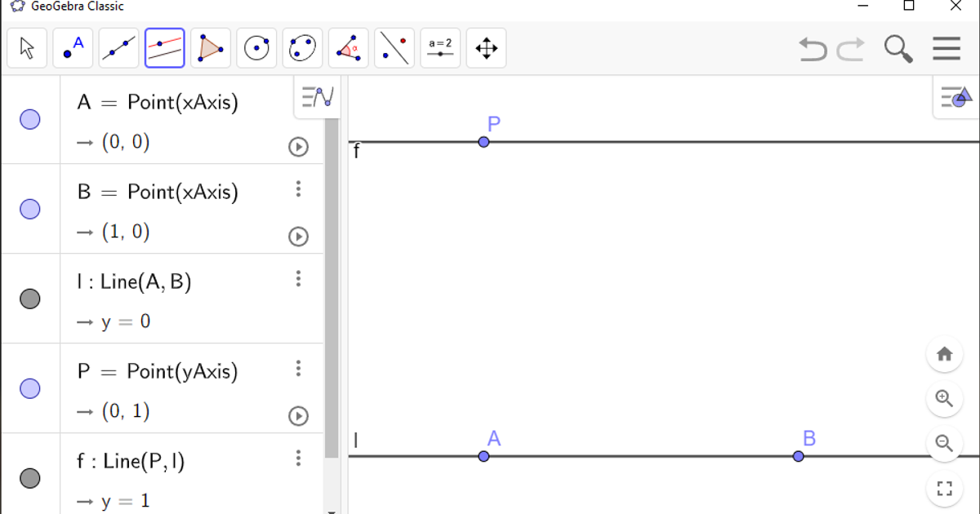Open the search for GeoGebra materials

(x=898, y=49)
